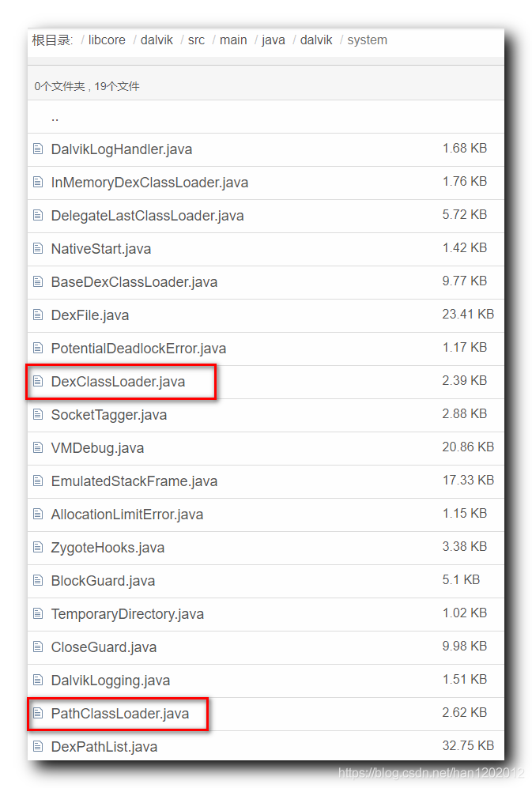
Task: Click file icon beside DelegateLastClassLoader.java
Action: (38, 215)
